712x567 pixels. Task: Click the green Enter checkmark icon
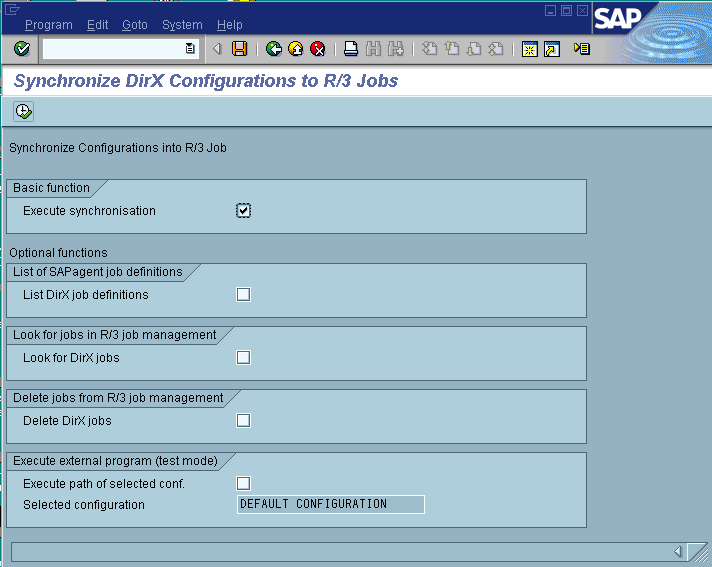pyautogui.click(x=22, y=48)
